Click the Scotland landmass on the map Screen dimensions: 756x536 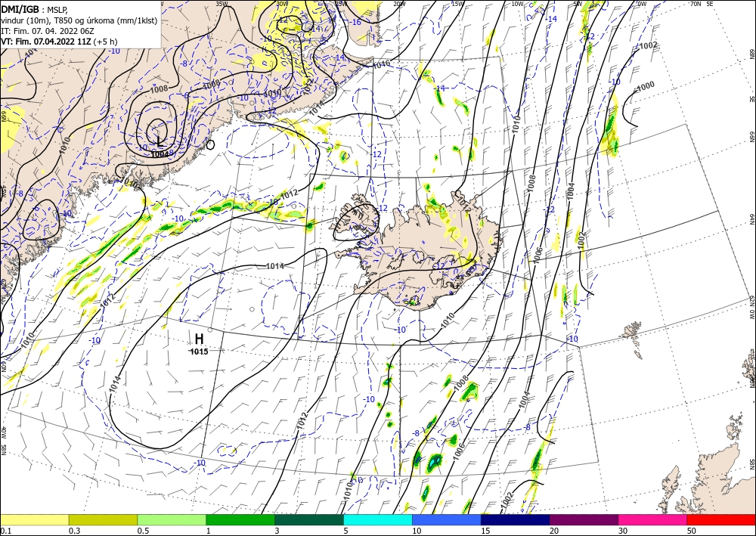[x=709, y=477]
